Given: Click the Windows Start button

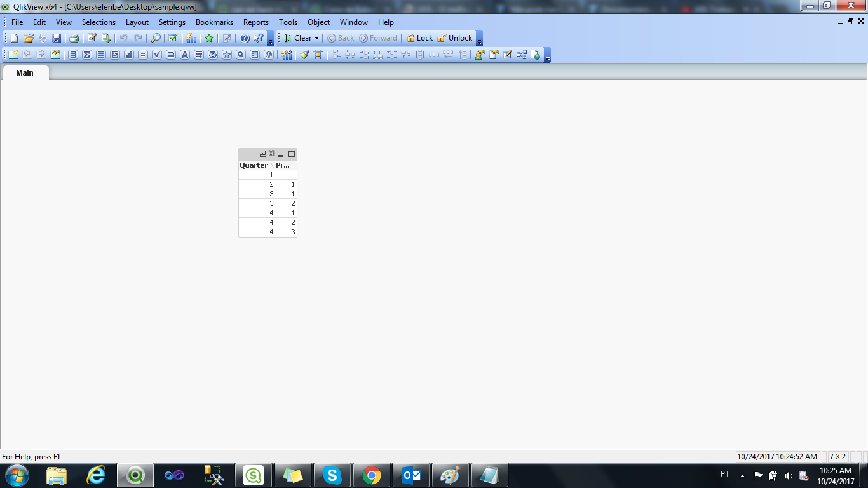Looking at the screenshot, I should coord(17,475).
